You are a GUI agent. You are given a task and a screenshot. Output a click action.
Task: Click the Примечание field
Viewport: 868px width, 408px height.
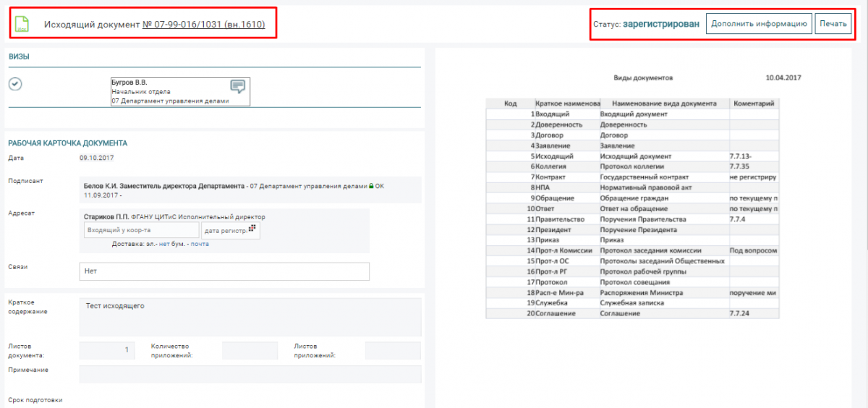click(x=250, y=374)
